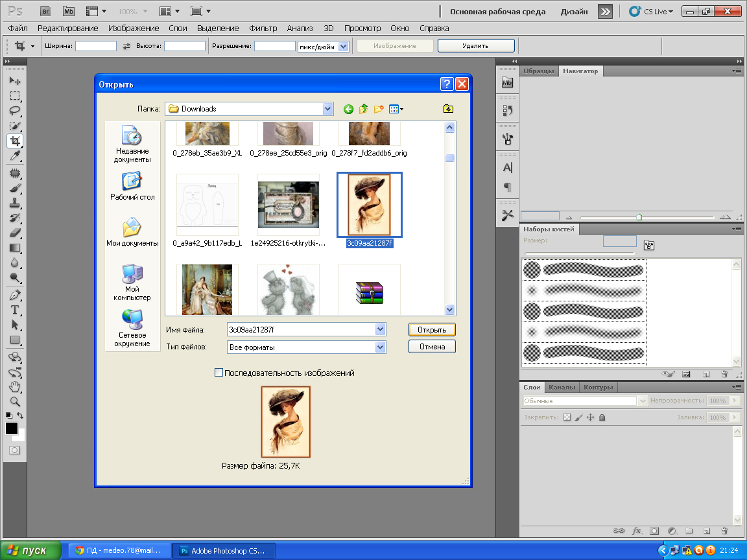Select the Crop tool in toolbar
747x560 pixels.
coord(15,141)
